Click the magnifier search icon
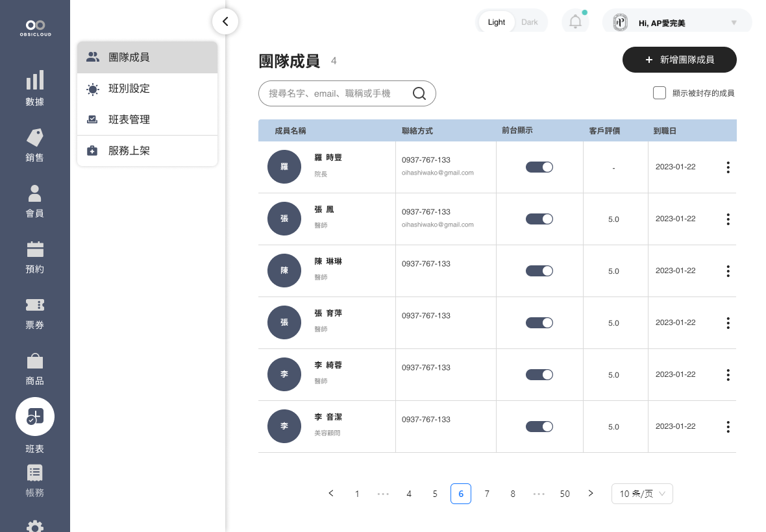 click(419, 93)
